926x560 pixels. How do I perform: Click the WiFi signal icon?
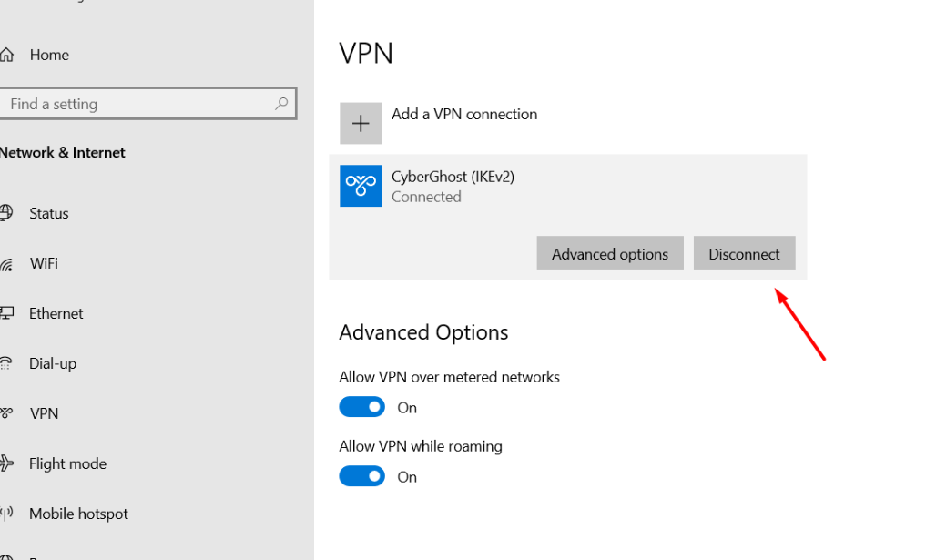(6, 264)
